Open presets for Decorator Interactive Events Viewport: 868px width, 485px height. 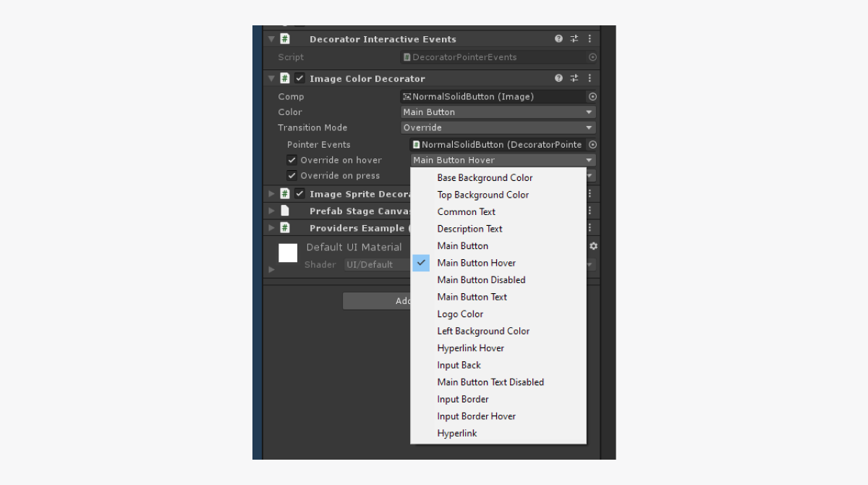(574, 39)
